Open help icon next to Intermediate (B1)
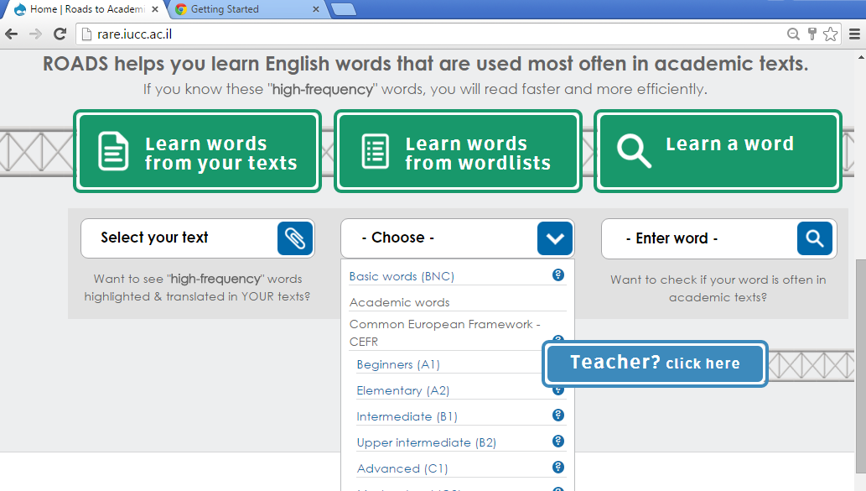Screen dimensions: 866x491 (558, 415)
